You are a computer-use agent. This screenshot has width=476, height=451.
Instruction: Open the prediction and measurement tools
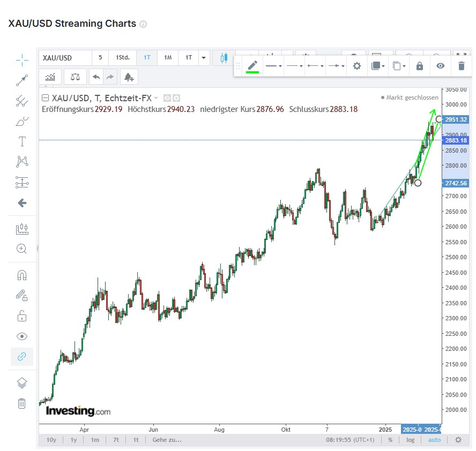pos(22,182)
